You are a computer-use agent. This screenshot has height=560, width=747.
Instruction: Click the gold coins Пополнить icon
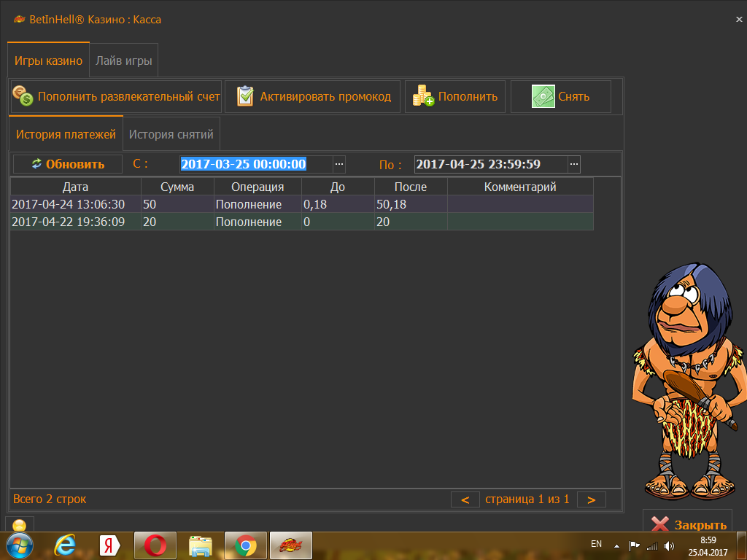(x=423, y=96)
